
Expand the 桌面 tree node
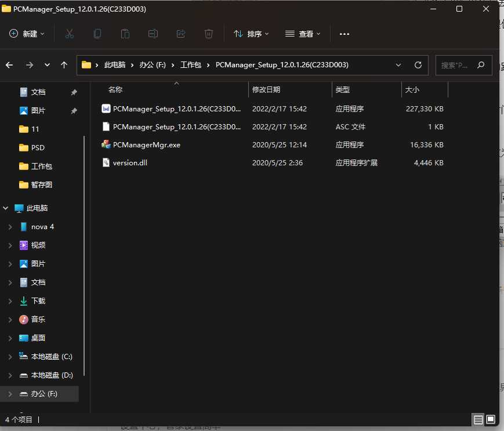coord(10,338)
